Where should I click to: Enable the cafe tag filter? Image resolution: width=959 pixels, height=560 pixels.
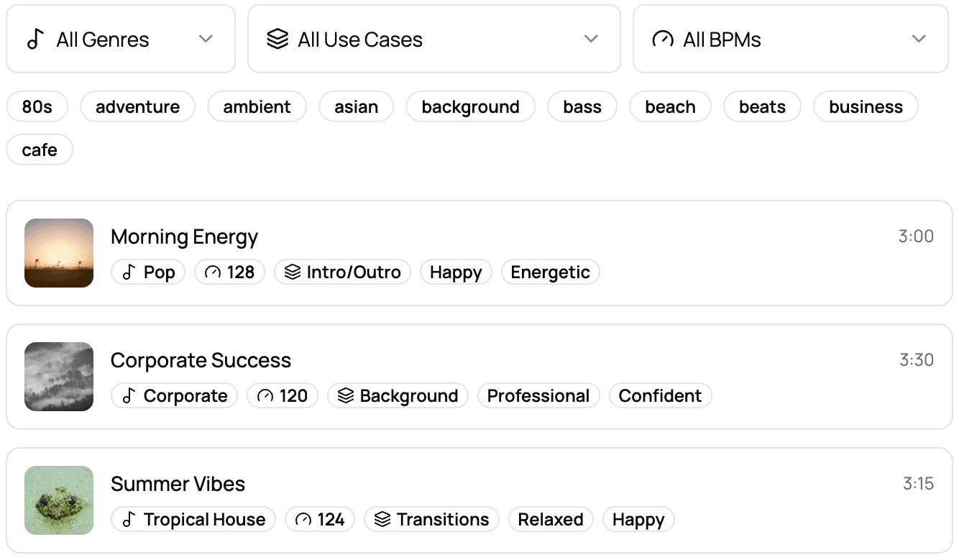tap(40, 150)
